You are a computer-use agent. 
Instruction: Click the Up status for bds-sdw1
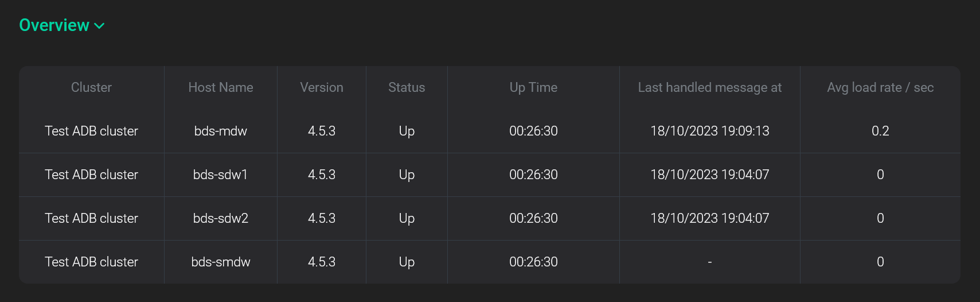[407, 175]
